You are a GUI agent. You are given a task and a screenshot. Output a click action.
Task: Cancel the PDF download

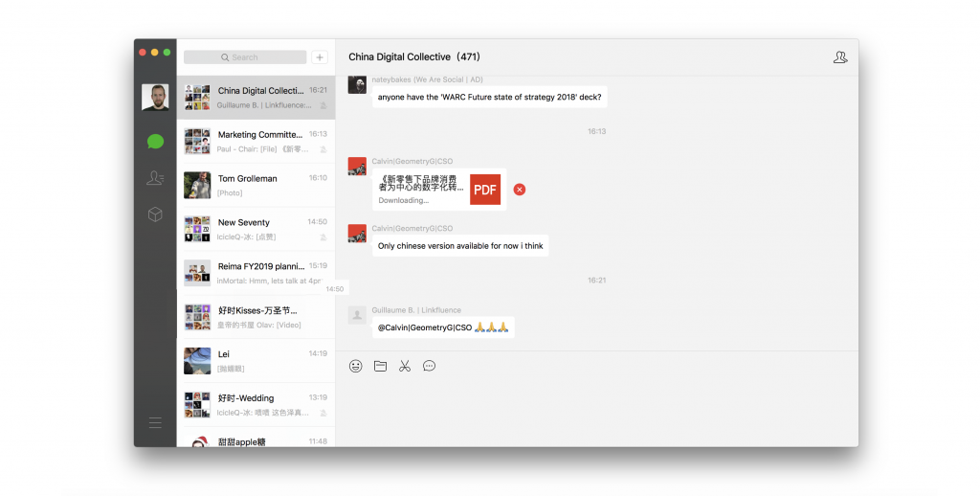520,190
